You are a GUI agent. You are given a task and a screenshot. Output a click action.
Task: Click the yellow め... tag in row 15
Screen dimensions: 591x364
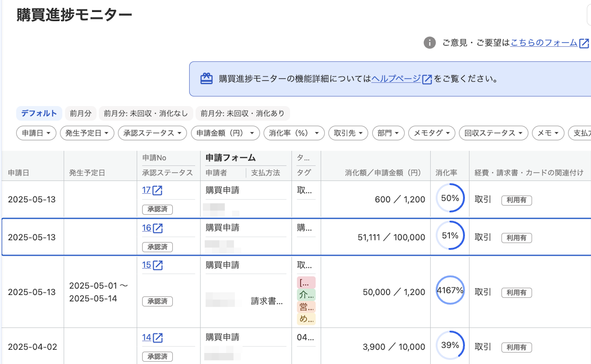306,319
